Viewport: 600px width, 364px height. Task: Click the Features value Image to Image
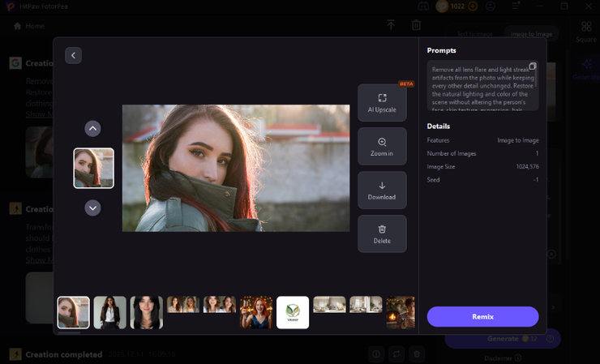pos(518,140)
